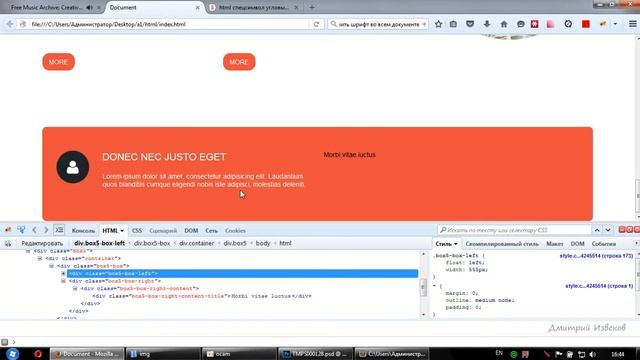Switch to Скомпилированный стиль side tab
The image size is (640, 360).
point(502,244)
